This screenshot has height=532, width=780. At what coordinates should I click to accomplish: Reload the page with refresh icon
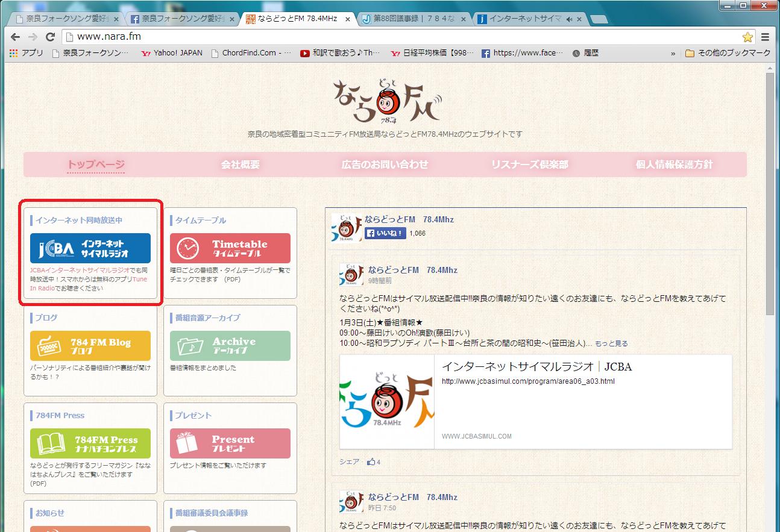tap(50, 37)
